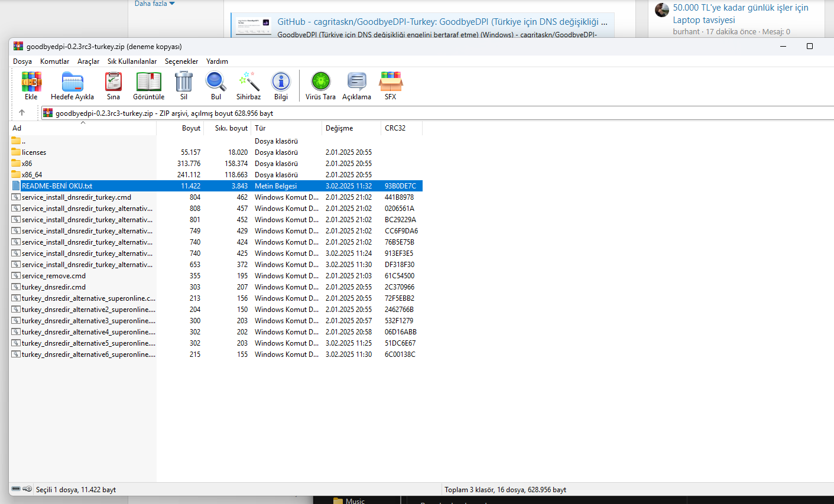Click the forum user avatar in browser
Screen dimensions: 834x504
pyautogui.click(x=662, y=9)
